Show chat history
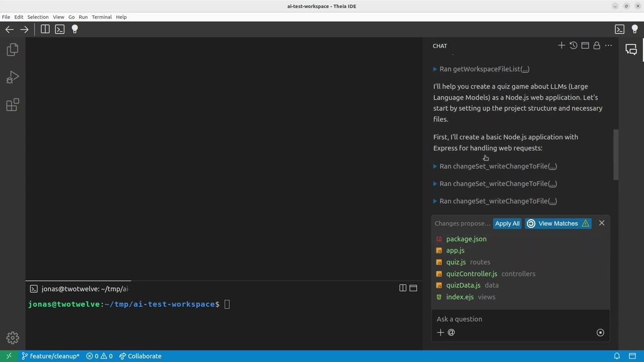 573,46
